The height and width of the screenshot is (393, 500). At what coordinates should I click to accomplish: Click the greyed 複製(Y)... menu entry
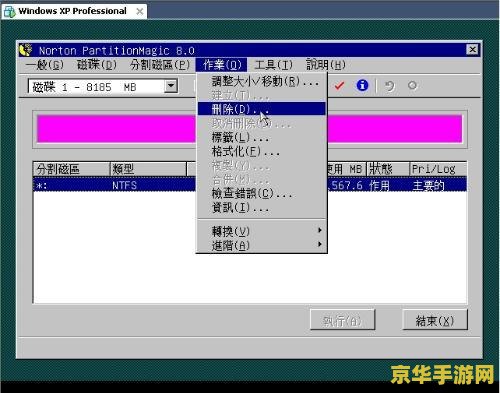point(262,165)
